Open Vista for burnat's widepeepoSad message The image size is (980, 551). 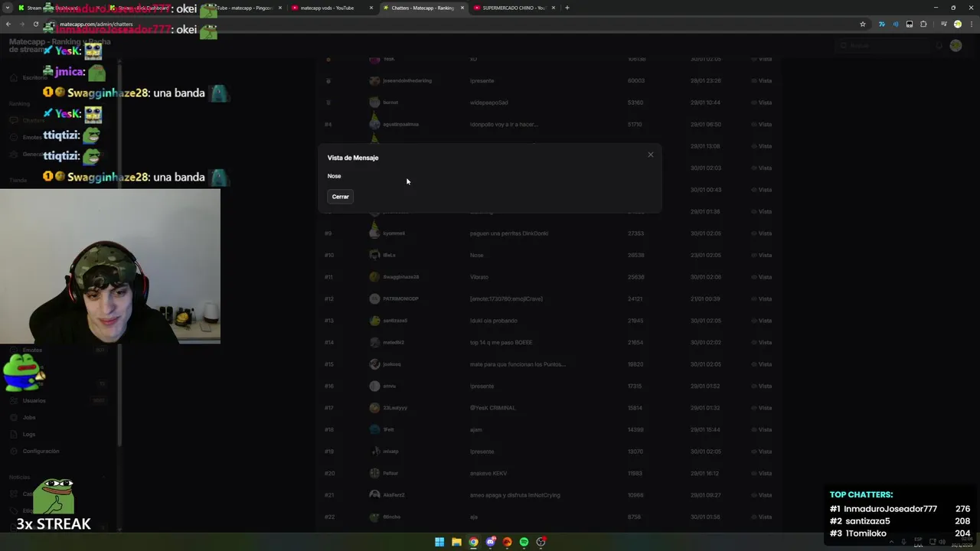761,103
